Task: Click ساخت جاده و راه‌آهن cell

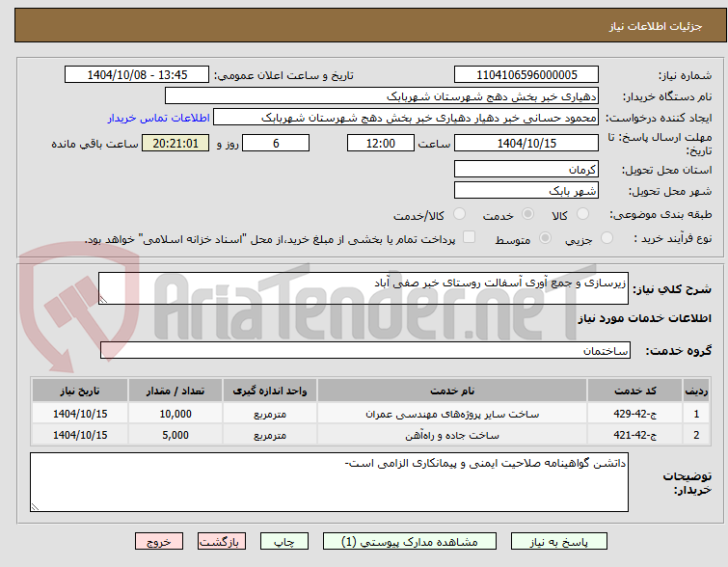Action: [452, 435]
